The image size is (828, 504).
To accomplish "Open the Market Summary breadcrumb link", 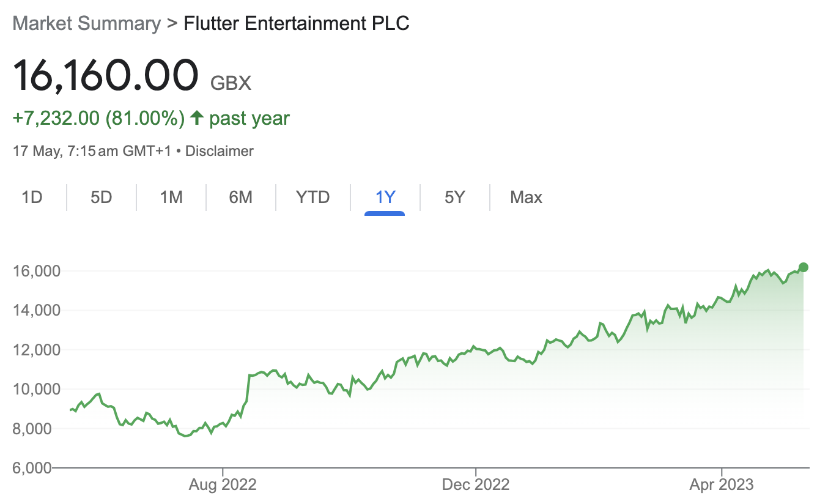I will 86,24.
